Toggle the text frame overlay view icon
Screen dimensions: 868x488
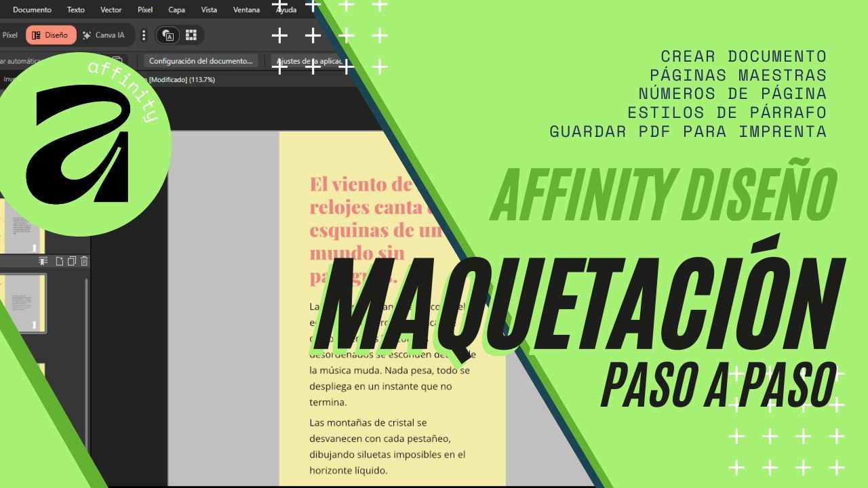pos(169,35)
